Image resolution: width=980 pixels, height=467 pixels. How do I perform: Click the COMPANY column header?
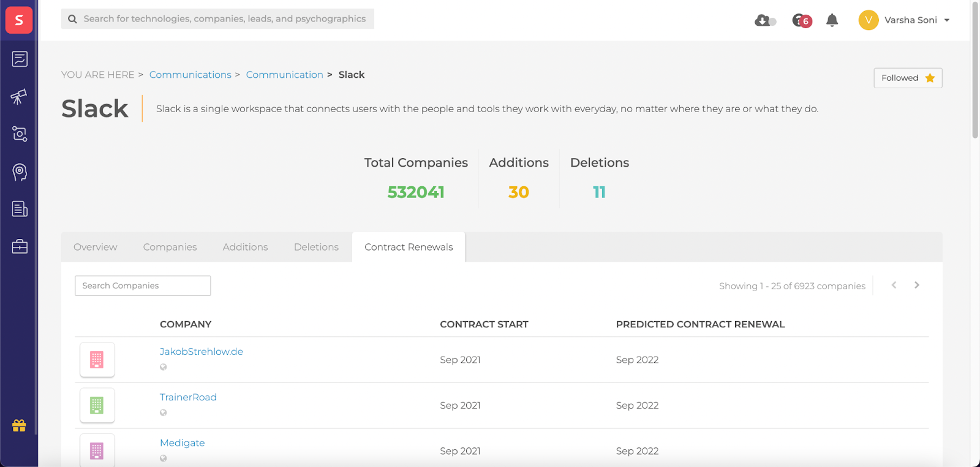(x=186, y=324)
